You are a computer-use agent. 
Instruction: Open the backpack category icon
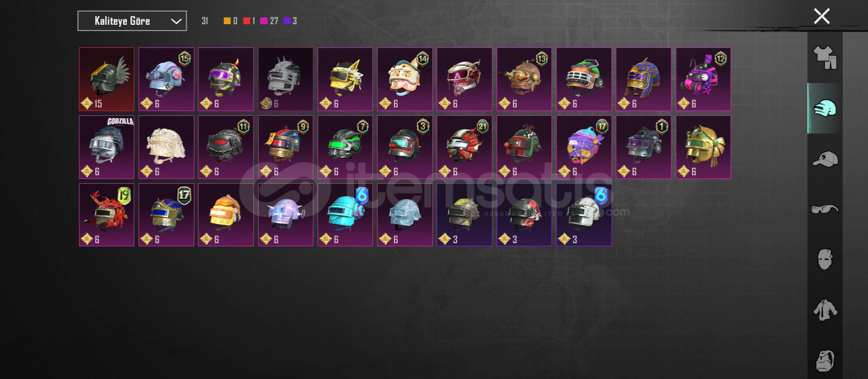coord(825,361)
